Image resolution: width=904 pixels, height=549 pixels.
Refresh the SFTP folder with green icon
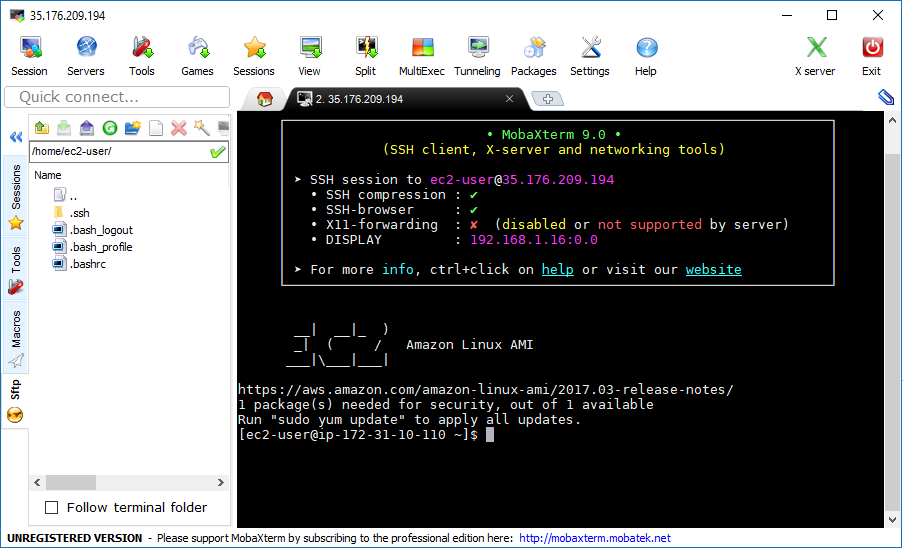110,127
